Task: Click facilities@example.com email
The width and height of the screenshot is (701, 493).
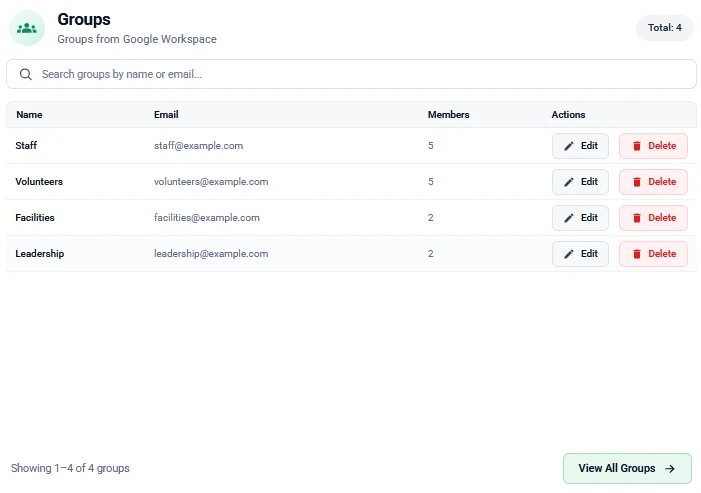Action: [207, 218]
